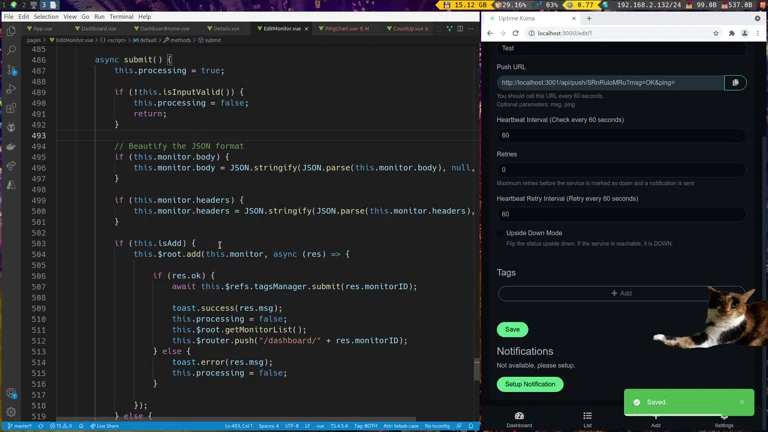The width and height of the screenshot is (768, 432).
Task: Open the Terminal menu
Action: pos(121,17)
